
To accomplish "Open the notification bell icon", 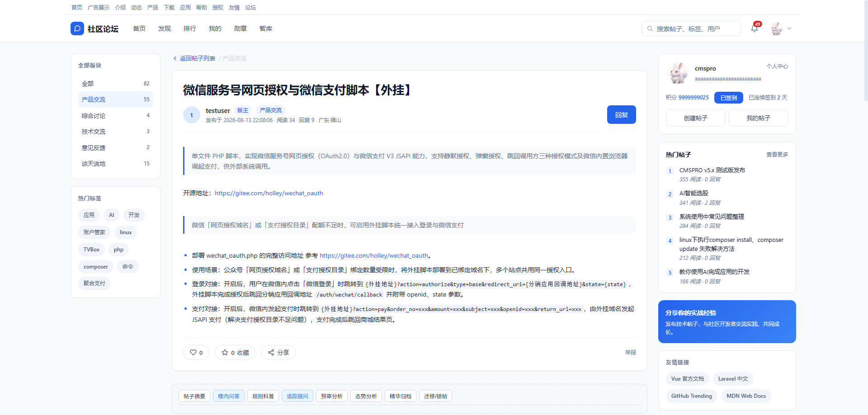I will pyautogui.click(x=754, y=28).
